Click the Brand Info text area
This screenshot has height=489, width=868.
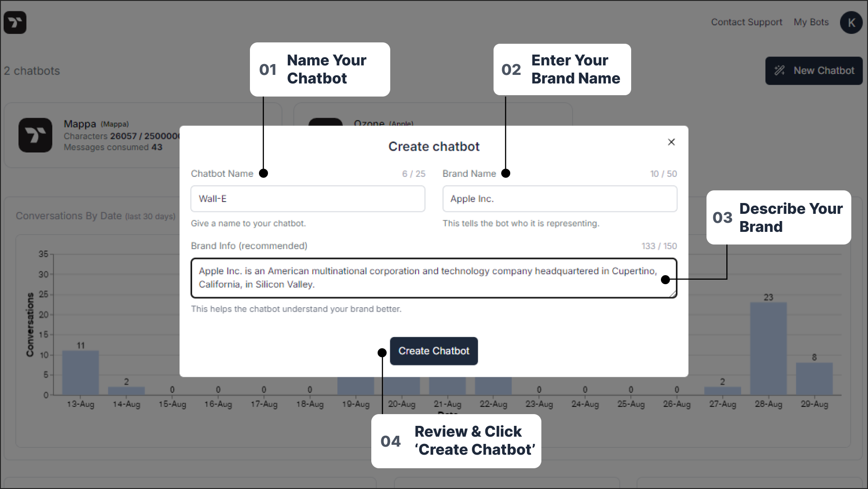point(434,278)
